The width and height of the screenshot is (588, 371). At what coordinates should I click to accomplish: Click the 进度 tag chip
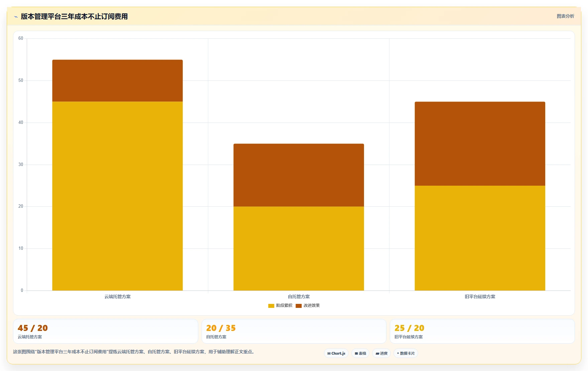(x=381, y=353)
